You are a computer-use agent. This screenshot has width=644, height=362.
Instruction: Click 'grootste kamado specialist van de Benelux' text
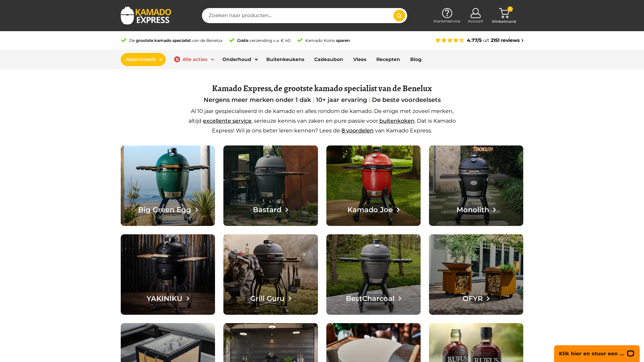pyautogui.click(x=179, y=40)
